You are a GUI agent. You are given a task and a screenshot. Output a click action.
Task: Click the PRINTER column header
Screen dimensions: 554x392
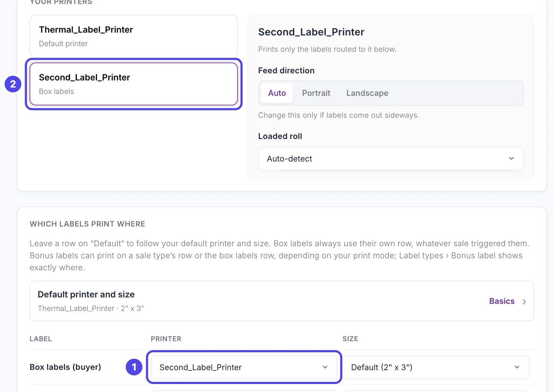click(x=166, y=339)
